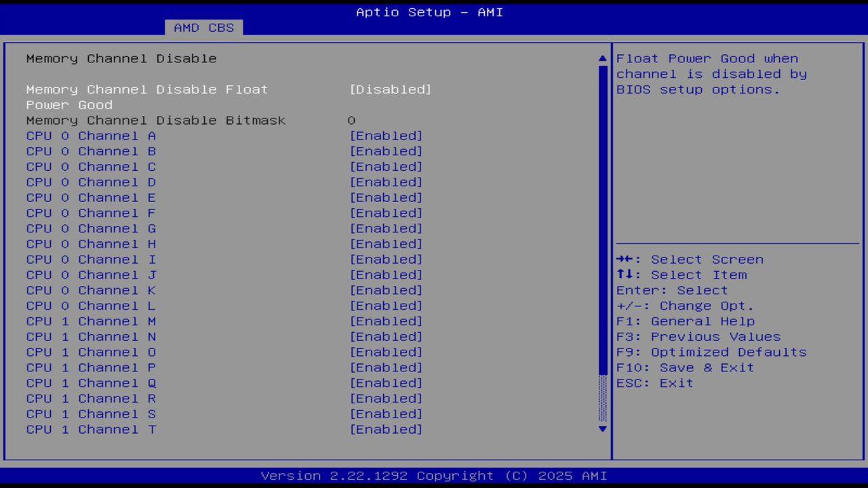Select the CPU 0 Channel B label
This screenshot has width=868, height=488.
(91, 151)
